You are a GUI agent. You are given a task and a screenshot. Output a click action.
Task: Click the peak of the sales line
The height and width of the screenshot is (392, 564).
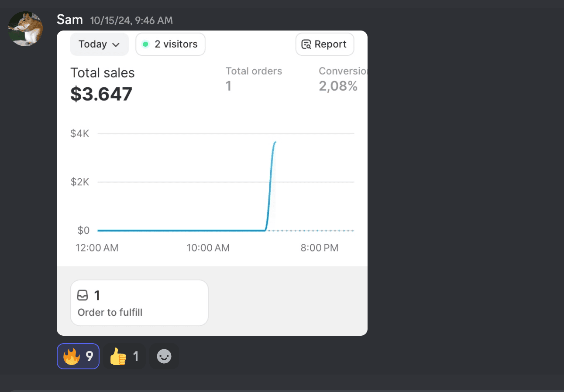coord(275,142)
